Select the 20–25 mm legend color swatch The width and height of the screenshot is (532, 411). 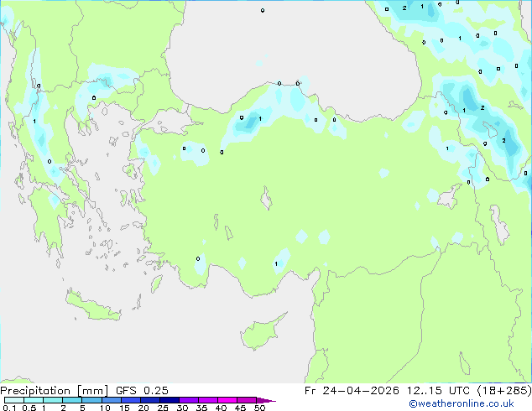(149, 400)
